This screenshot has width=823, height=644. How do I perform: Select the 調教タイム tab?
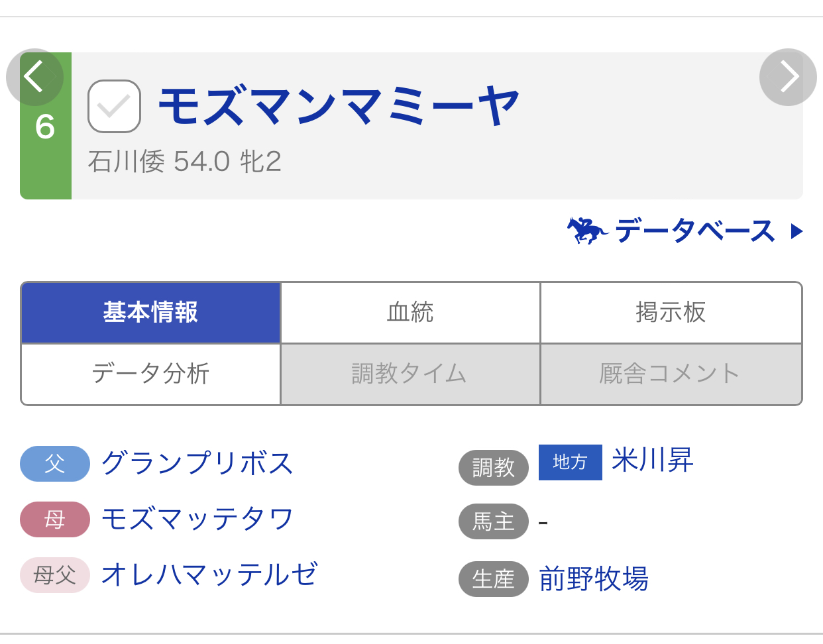[410, 374]
